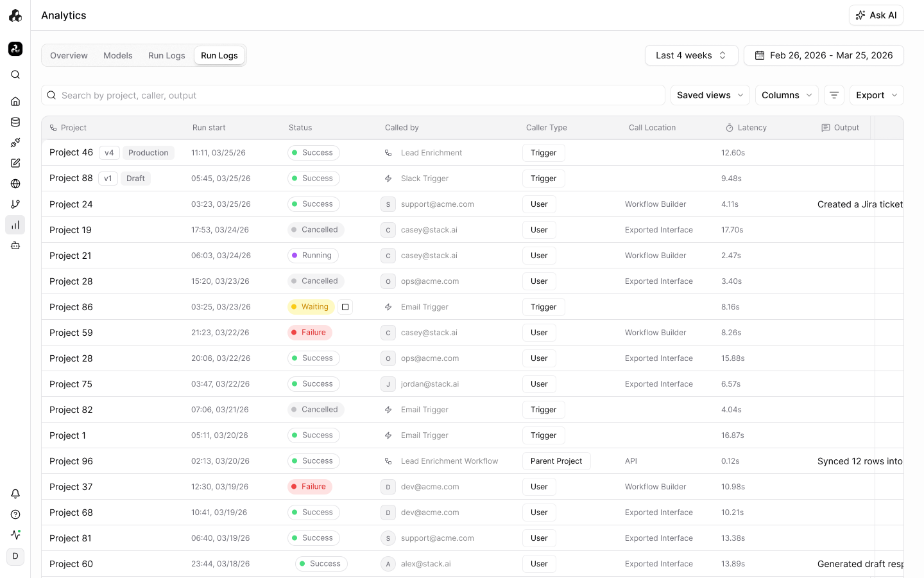Open the activity pulse icon in sidebar
The image size is (924, 578).
pyautogui.click(x=15, y=534)
